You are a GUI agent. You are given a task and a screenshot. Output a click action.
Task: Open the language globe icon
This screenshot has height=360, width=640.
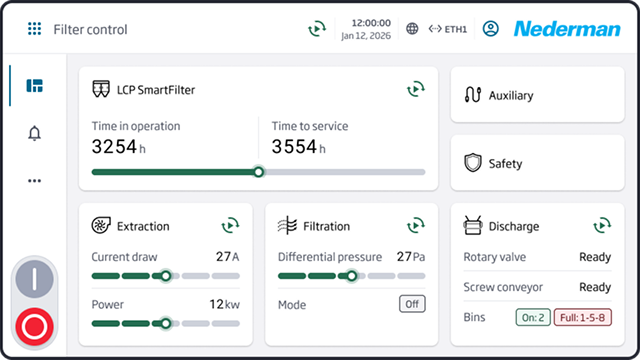click(x=412, y=29)
